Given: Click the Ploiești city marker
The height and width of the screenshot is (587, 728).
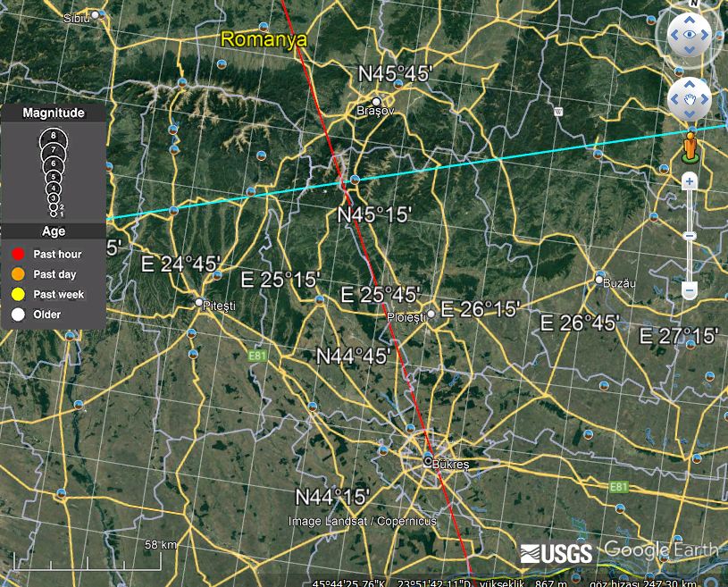Looking at the screenshot, I should (431, 314).
